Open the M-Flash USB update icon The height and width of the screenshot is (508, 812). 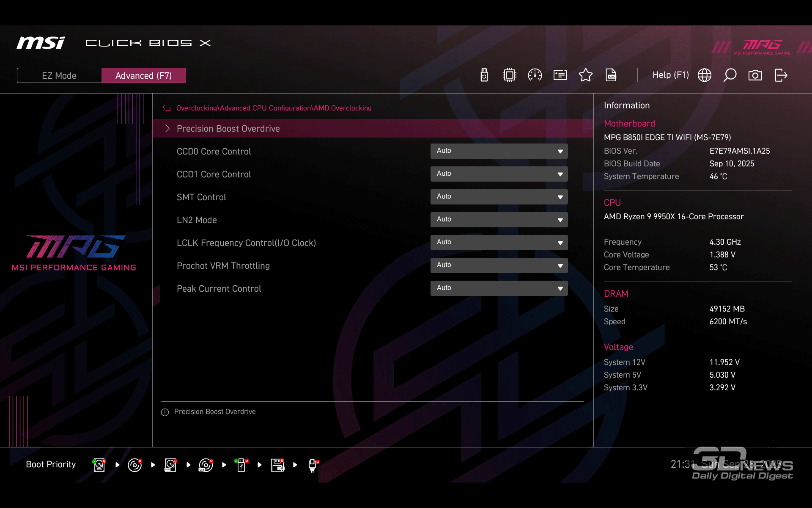click(484, 75)
